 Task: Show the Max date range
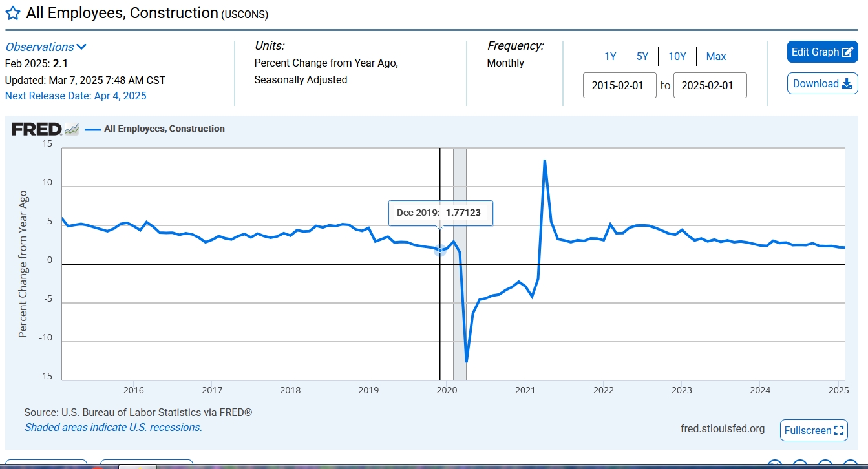point(715,57)
